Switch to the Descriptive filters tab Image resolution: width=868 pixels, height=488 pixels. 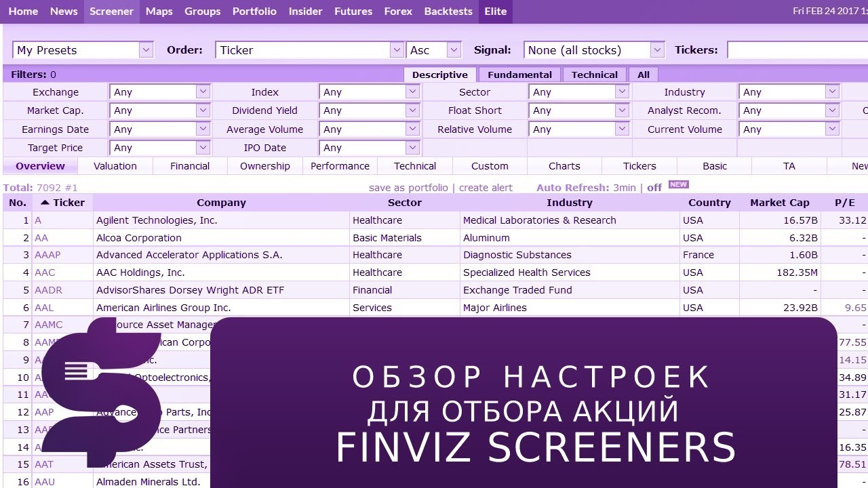(440, 75)
